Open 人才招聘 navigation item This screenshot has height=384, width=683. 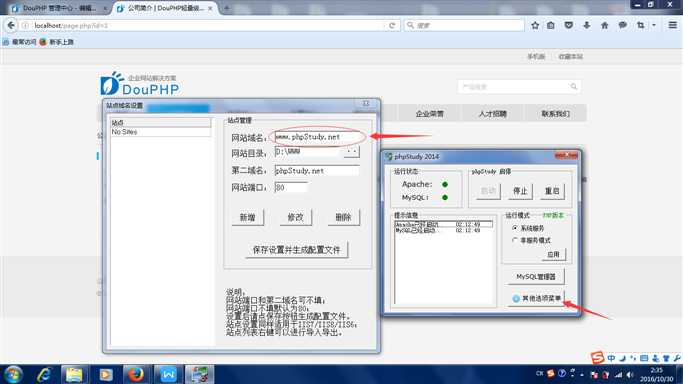click(493, 114)
